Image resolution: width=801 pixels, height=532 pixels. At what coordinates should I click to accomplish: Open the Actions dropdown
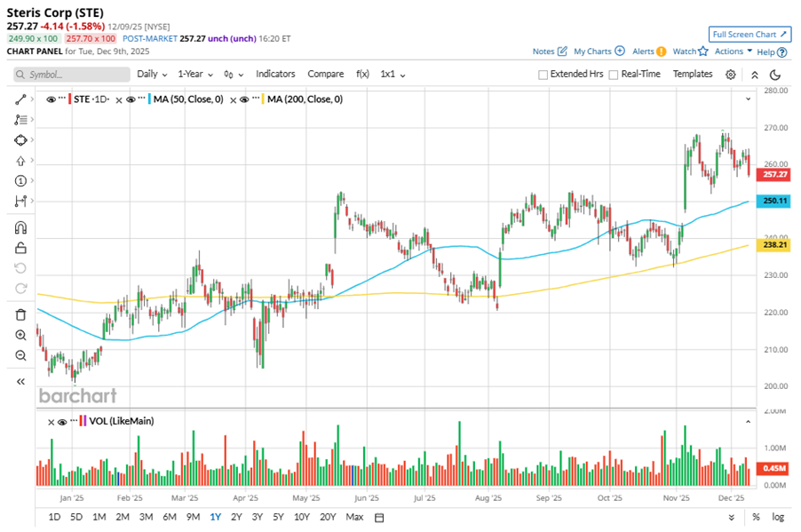[x=734, y=52]
